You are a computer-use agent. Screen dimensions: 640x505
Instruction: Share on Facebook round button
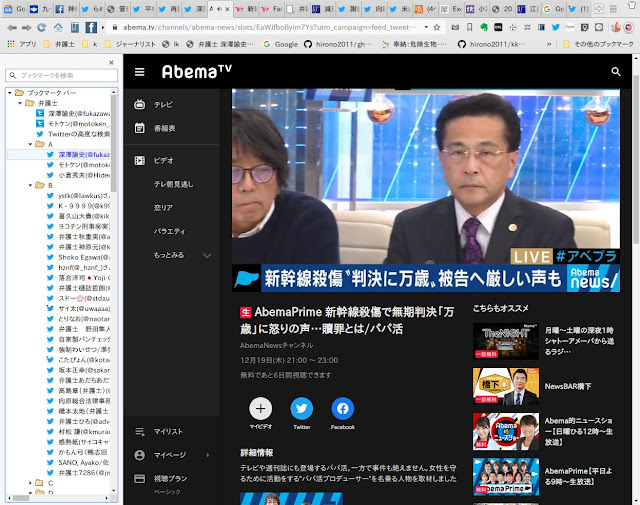point(343,408)
